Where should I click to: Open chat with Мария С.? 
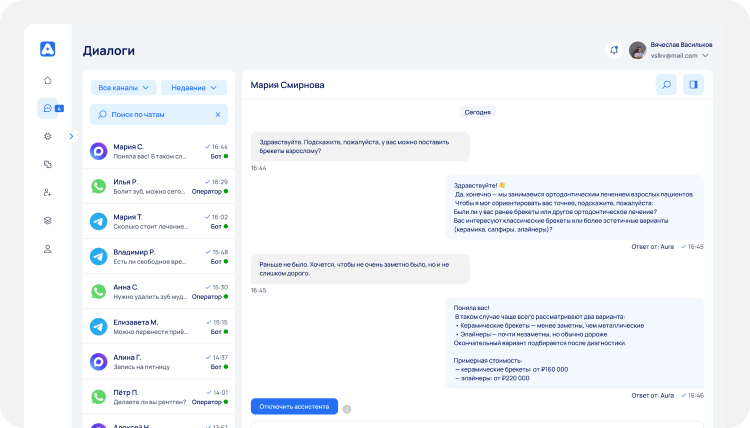159,151
